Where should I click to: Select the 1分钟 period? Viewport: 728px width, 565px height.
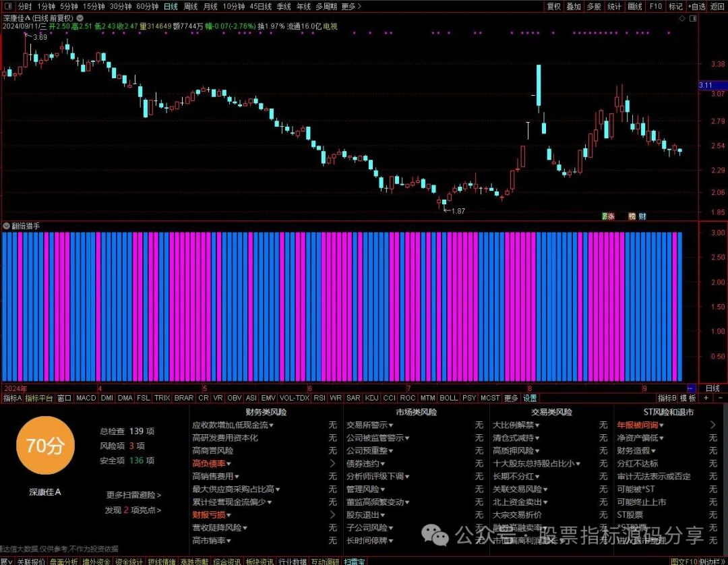click(46, 7)
